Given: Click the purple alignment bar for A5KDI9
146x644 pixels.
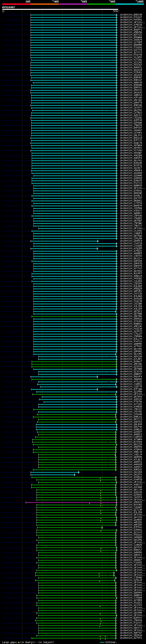Looking at the screenshot, I should tap(71, 502).
